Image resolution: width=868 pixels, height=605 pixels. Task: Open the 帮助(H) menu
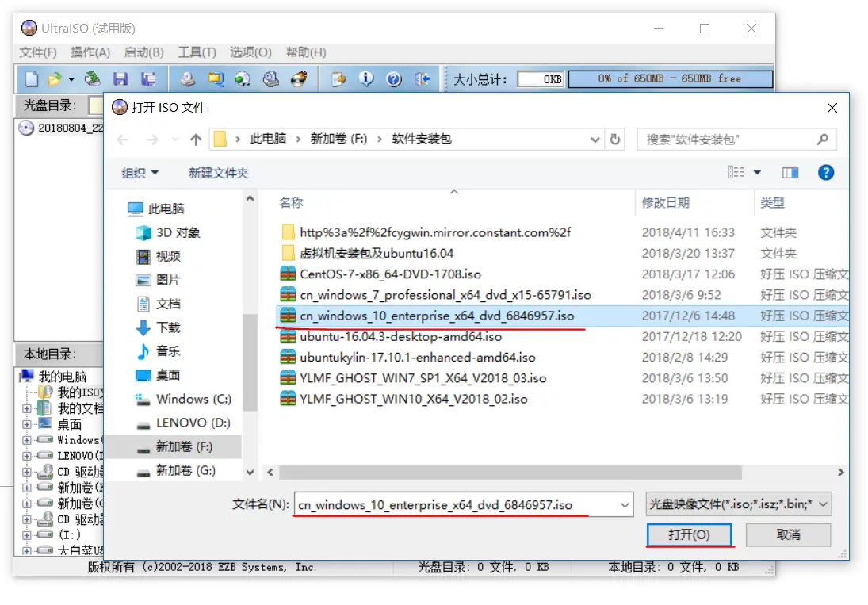(x=305, y=52)
